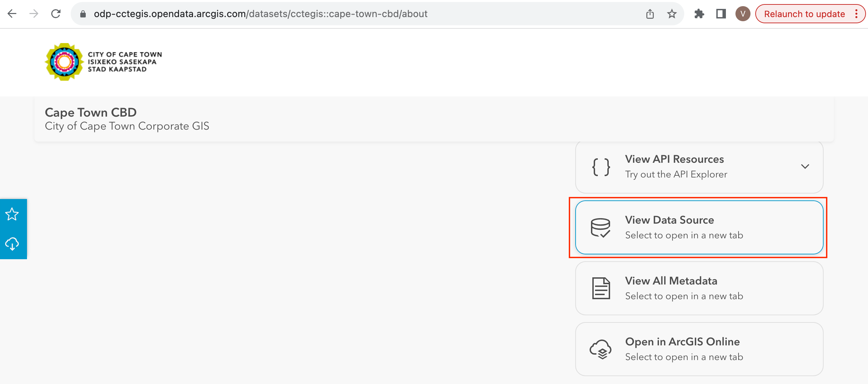Click the share icon in the address bar
The image size is (868, 384).
[650, 14]
